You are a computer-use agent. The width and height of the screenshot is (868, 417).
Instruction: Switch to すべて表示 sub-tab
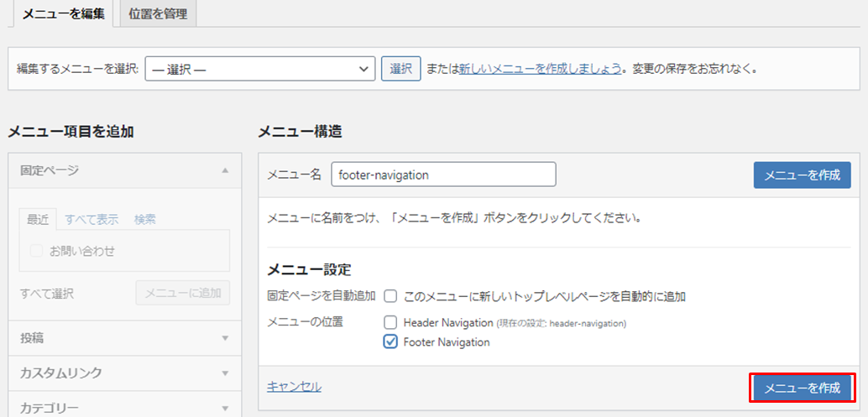click(92, 220)
